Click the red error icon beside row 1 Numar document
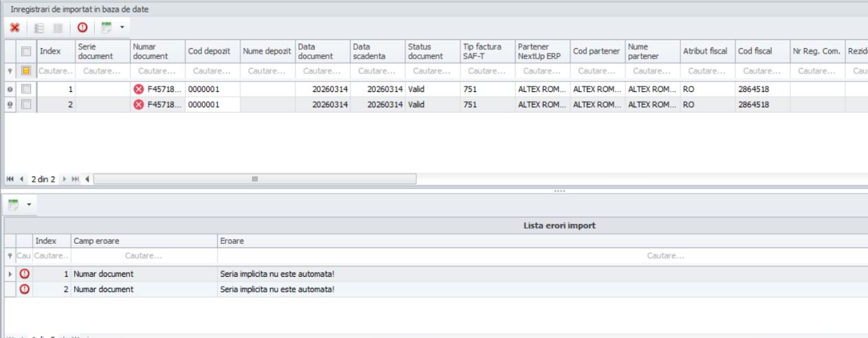868x338 pixels. pyautogui.click(x=139, y=89)
